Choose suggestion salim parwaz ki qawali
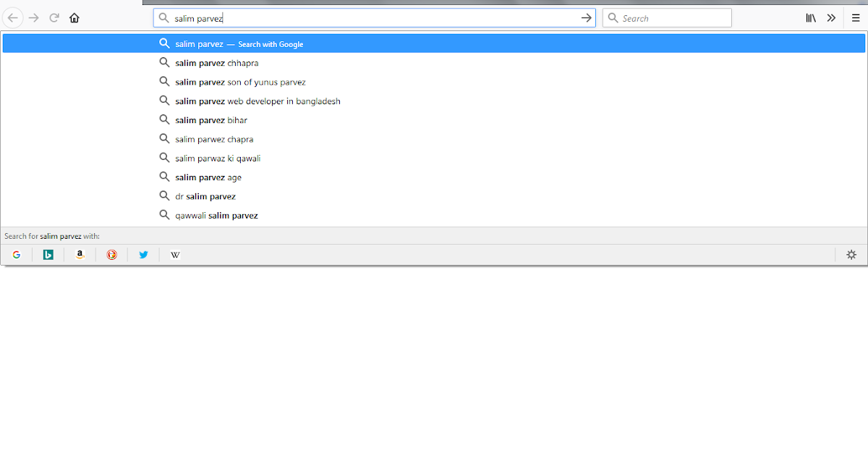Viewport: 868px width, 456px height. [216, 158]
